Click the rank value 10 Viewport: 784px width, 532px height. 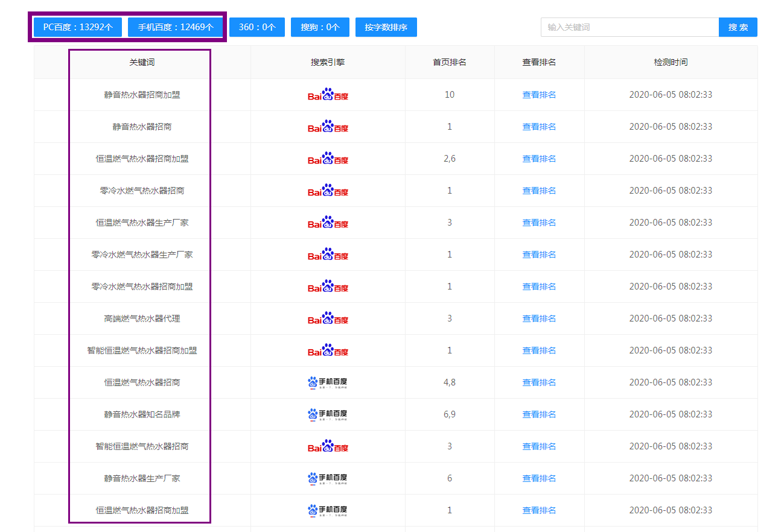point(450,95)
